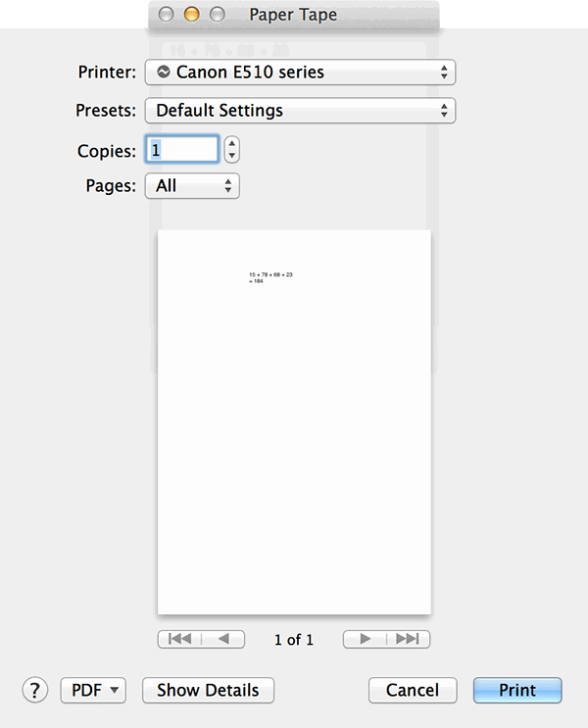Click Show Details button
Image resolution: width=588 pixels, height=728 pixels.
[x=208, y=690]
